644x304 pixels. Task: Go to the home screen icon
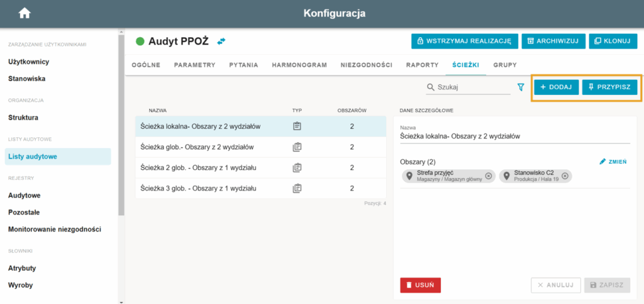coord(25,14)
